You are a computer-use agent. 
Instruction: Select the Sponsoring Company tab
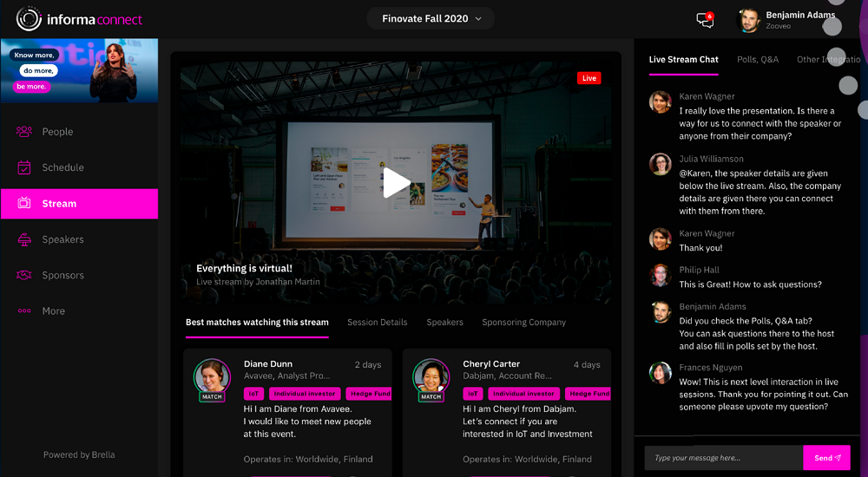point(523,323)
